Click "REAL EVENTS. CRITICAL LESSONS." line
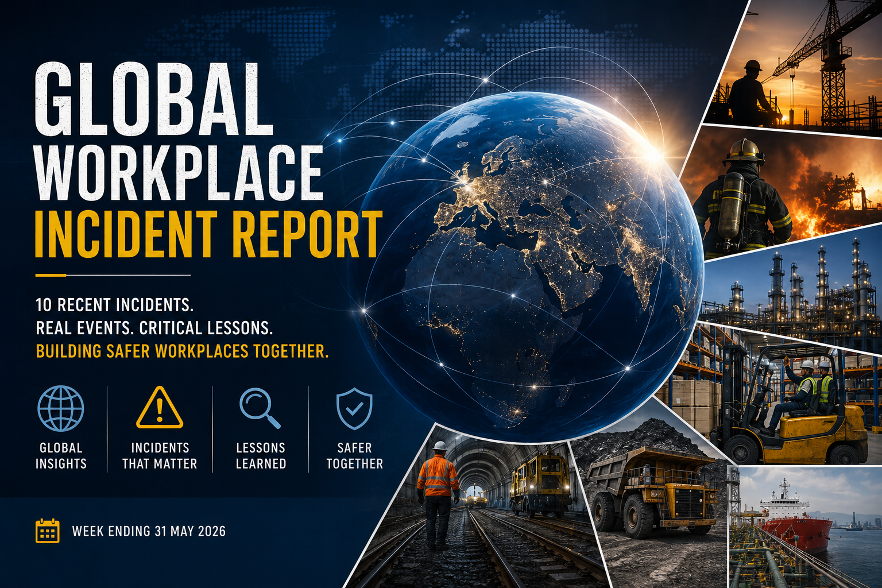The image size is (882, 588). click(x=154, y=328)
